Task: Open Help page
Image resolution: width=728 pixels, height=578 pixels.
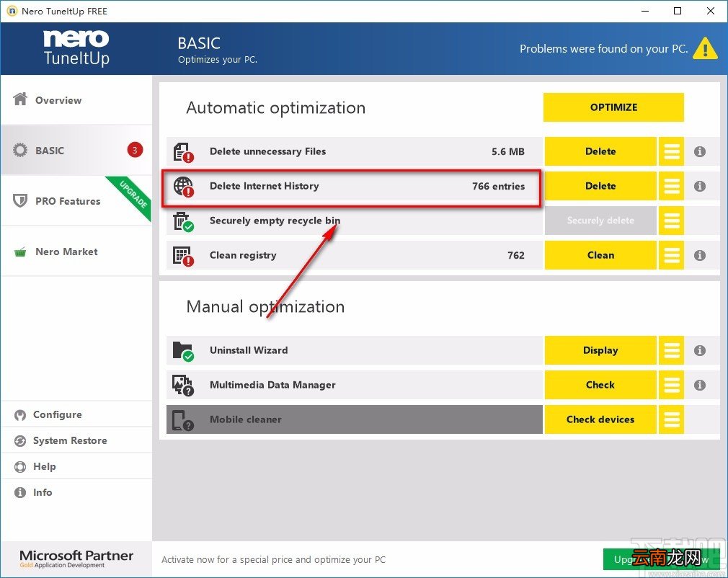Action: (76, 466)
